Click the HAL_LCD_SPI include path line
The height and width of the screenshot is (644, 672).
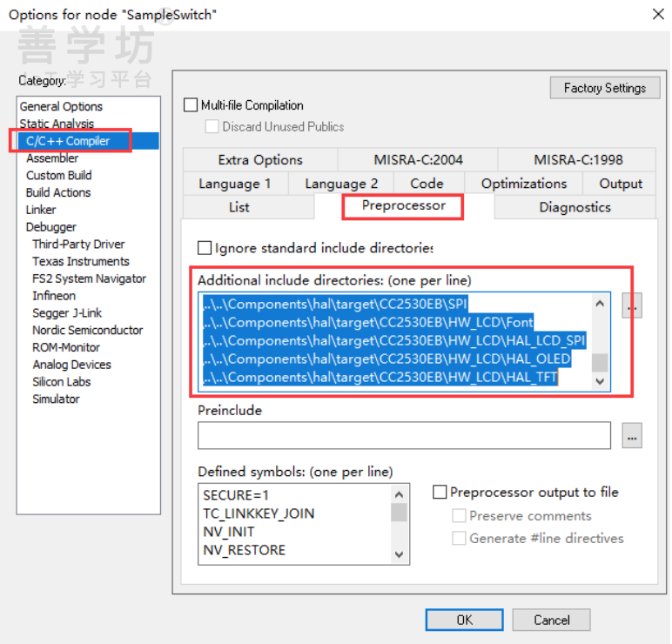pos(394,340)
